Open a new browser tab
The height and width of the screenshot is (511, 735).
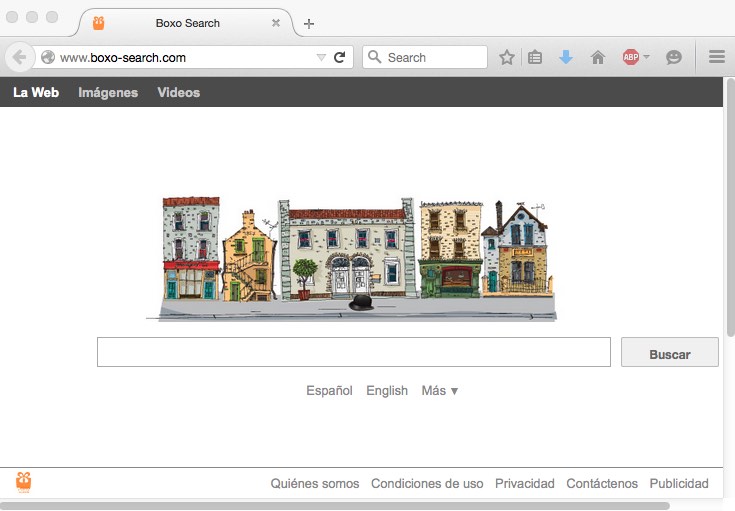(308, 23)
